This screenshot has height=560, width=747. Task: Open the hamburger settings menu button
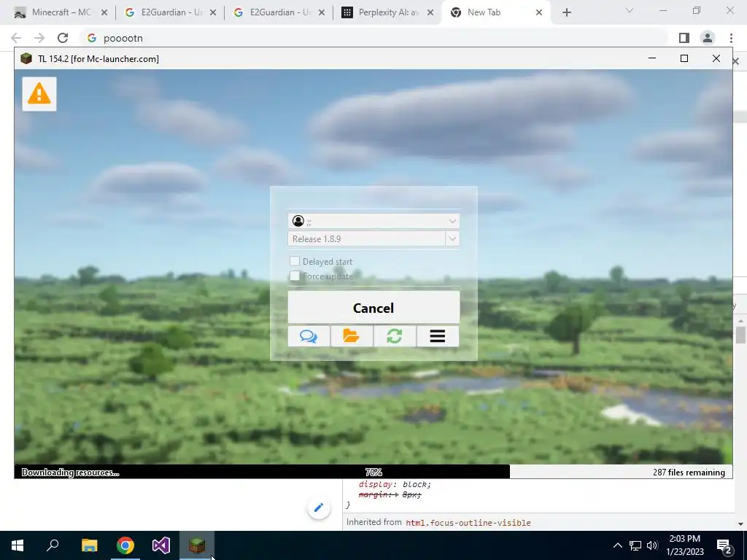pos(438,336)
